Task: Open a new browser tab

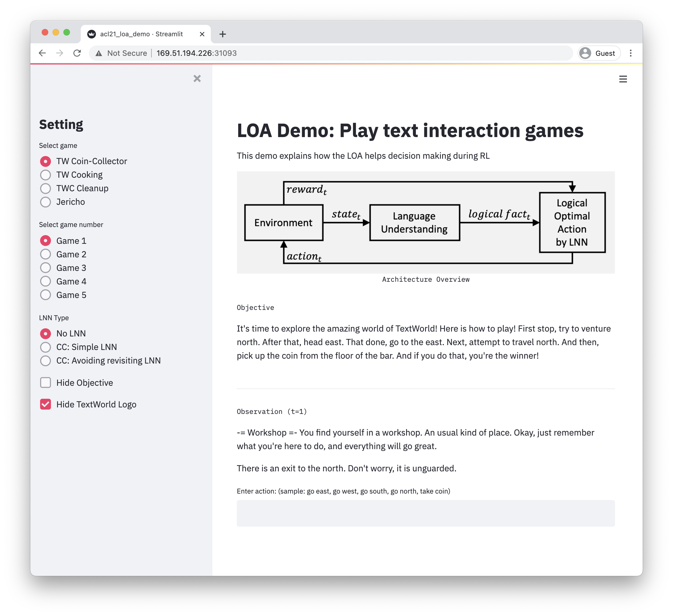Action: [223, 34]
